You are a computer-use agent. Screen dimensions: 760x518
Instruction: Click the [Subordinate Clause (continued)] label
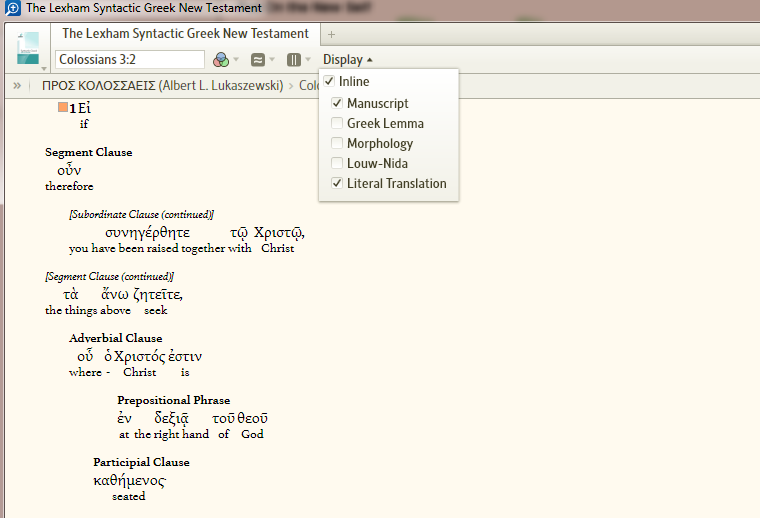tap(142, 214)
